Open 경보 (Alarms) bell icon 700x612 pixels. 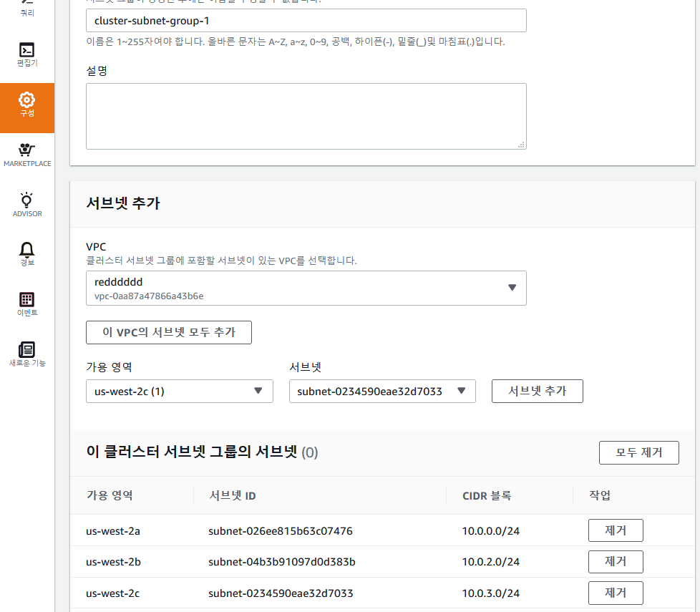[x=26, y=252]
